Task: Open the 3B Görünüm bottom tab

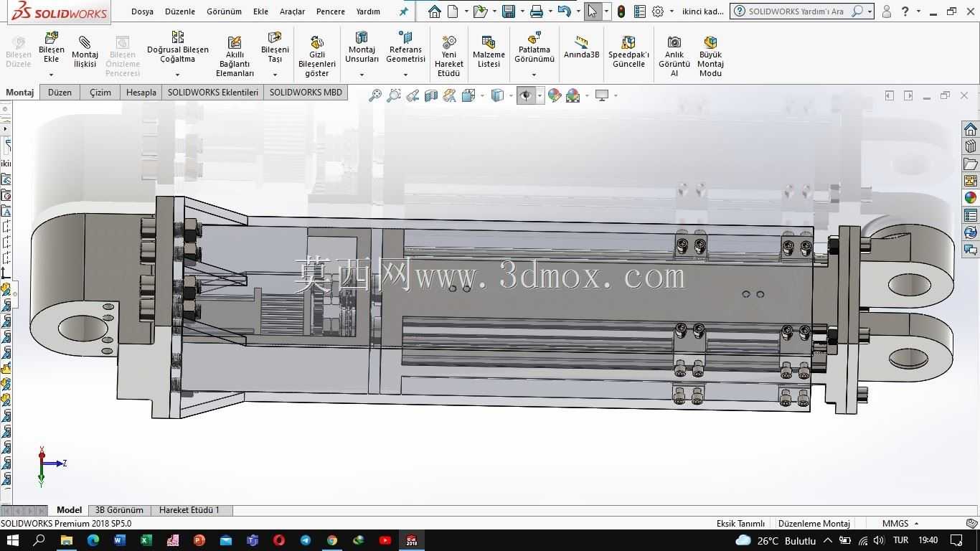Action: point(119,510)
